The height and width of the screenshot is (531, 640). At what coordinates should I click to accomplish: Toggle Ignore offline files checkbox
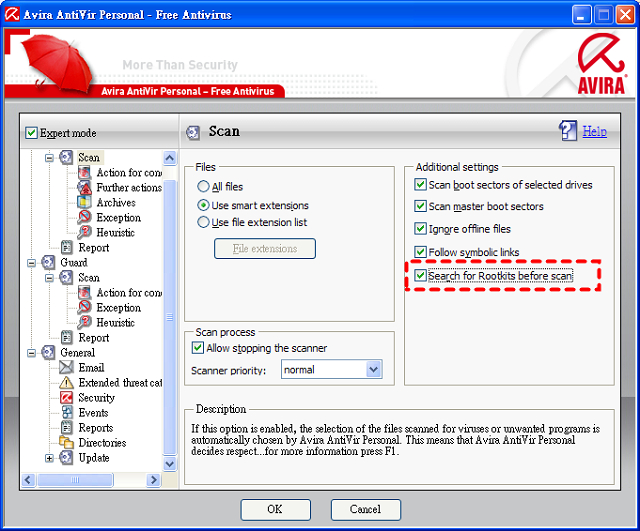click(420, 228)
